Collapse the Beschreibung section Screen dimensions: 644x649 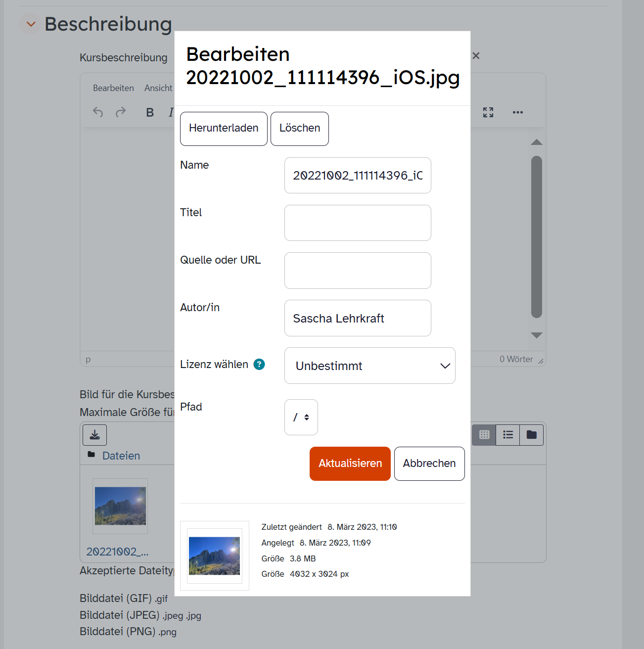click(x=31, y=24)
